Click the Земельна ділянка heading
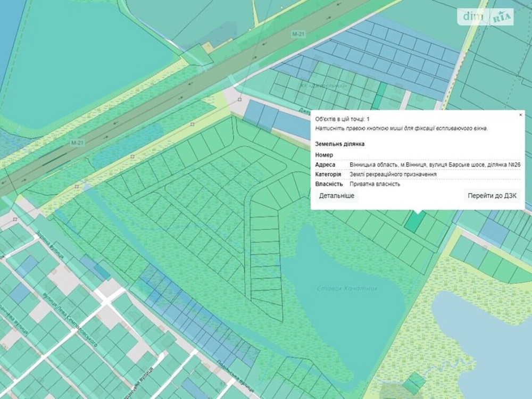Viewport: 532px width, 399px height. pyautogui.click(x=339, y=144)
